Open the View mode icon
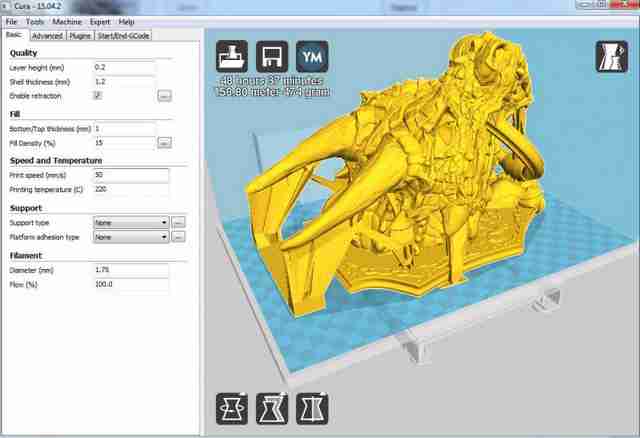This screenshot has height=438, width=640. coord(611,56)
